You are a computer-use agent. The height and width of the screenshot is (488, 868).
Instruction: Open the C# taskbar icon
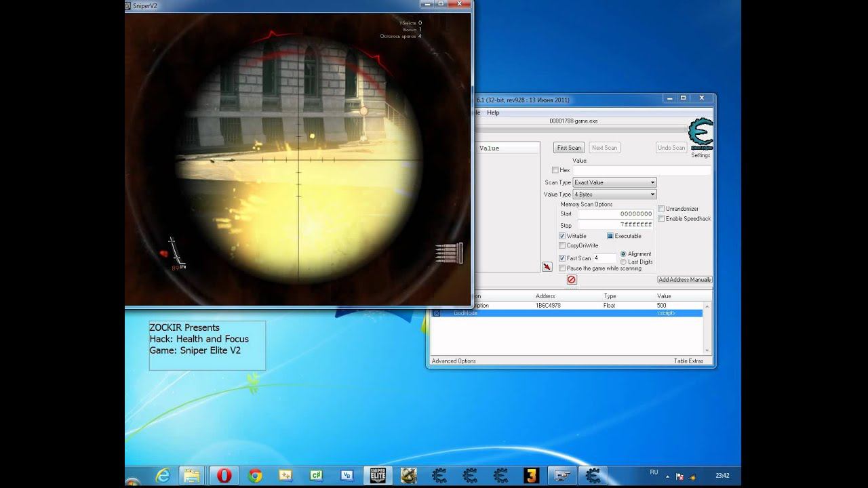tap(316, 476)
